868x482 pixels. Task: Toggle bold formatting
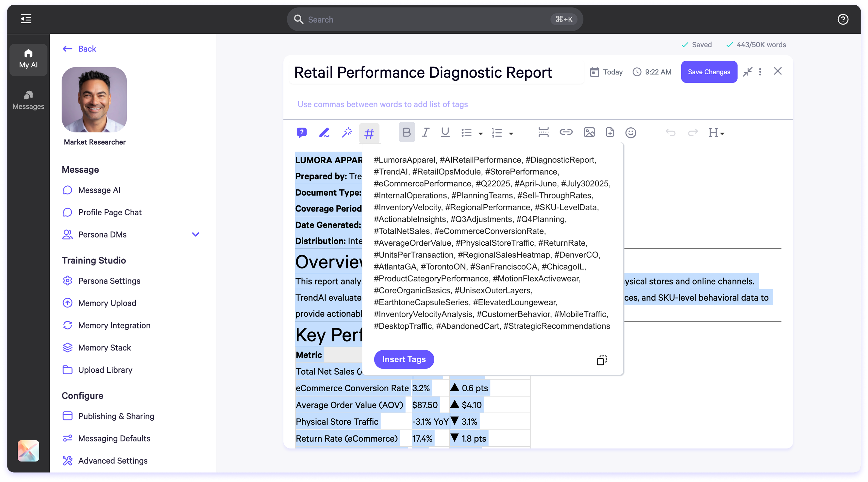(406, 132)
